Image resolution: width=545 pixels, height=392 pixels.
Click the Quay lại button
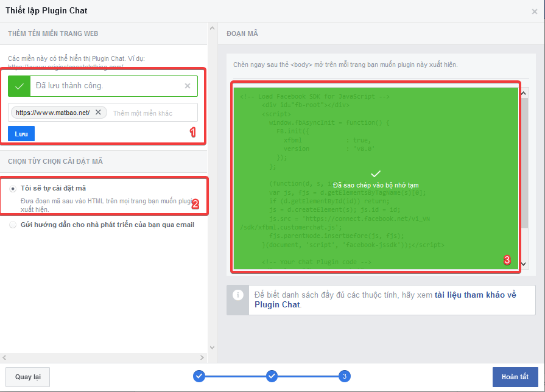(27, 377)
